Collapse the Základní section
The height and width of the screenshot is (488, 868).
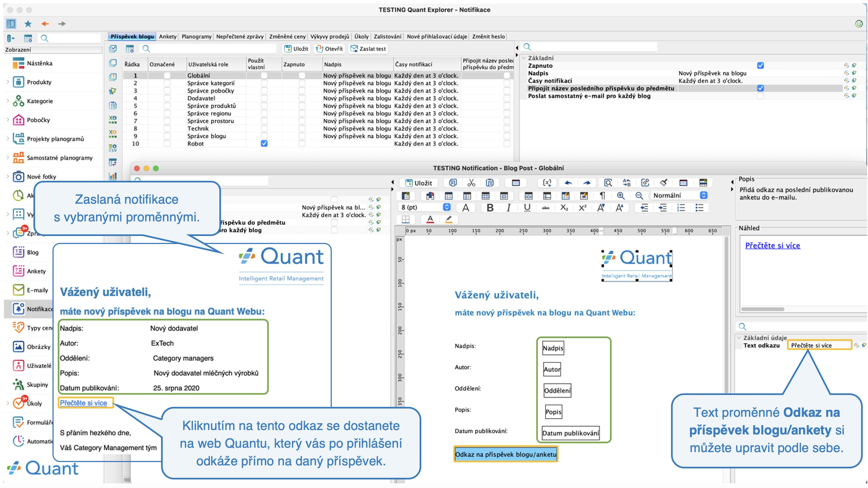click(x=524, y=58)
